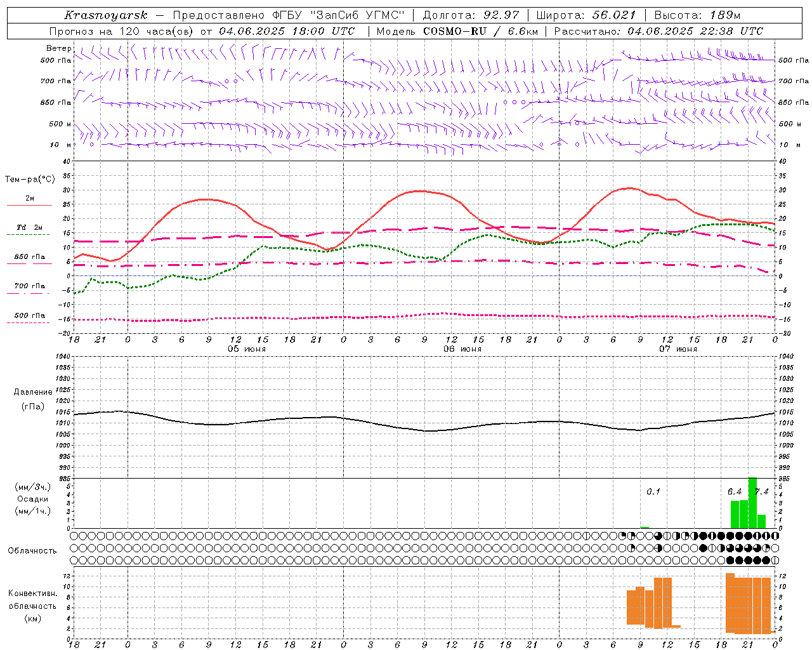
Task: Click the 'Конвективн.' convective cloud label
Action: coord(32,594)
